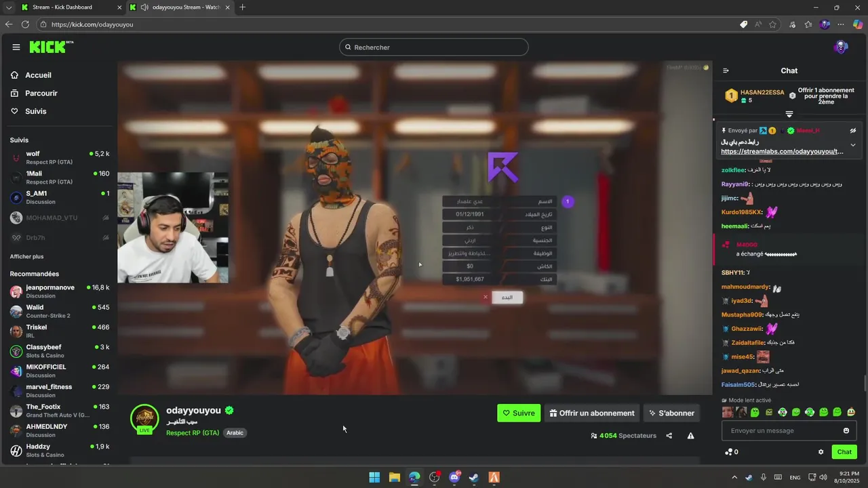
Task: Click Afficher plus under followed channels
Action: 26,257
